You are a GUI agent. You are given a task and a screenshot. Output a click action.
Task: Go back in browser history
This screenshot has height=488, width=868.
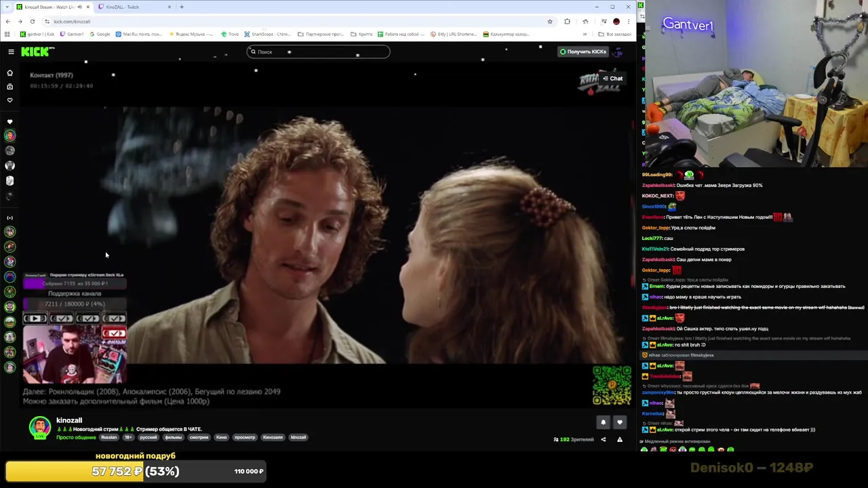click(x=7, y=21)
